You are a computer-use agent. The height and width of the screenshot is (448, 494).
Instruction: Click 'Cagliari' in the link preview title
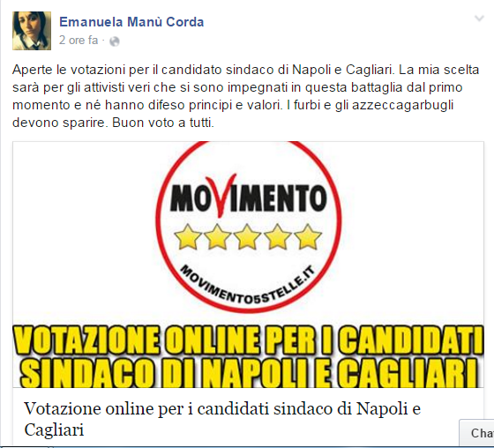pos(54,430)
